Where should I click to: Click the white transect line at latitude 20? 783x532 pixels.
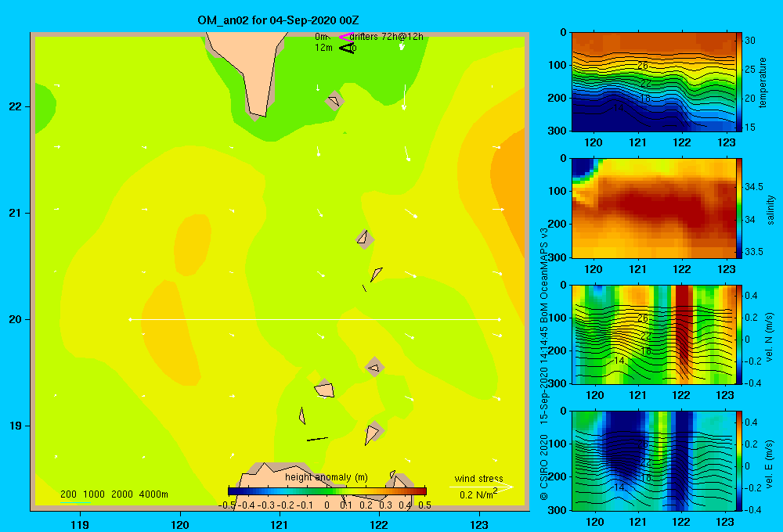(x=315, y=319)
